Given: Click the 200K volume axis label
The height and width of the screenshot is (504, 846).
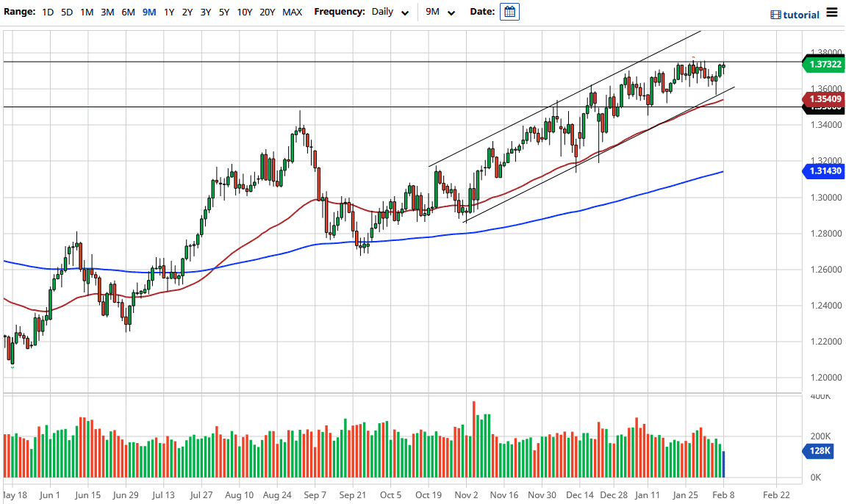Looking at the screenshot, I should 820,436.
